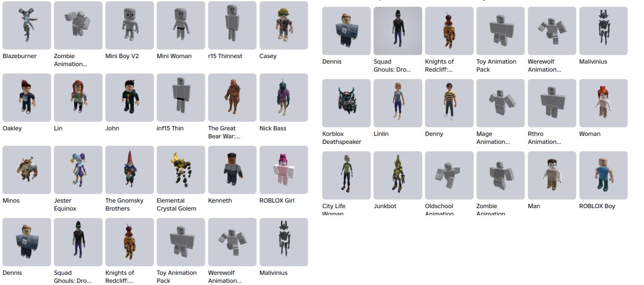Open the Man avatar thumbnail
Screen dimensions: 644x285
coord(552,176)
